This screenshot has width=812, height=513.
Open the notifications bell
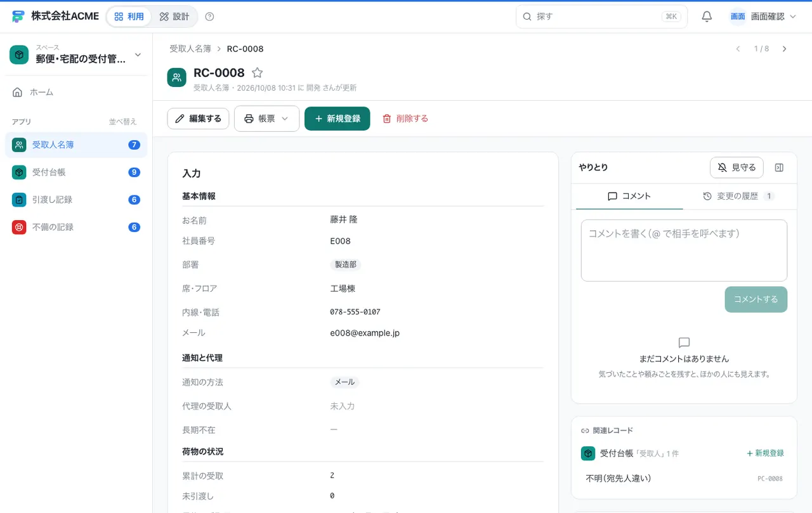point(707,16)
